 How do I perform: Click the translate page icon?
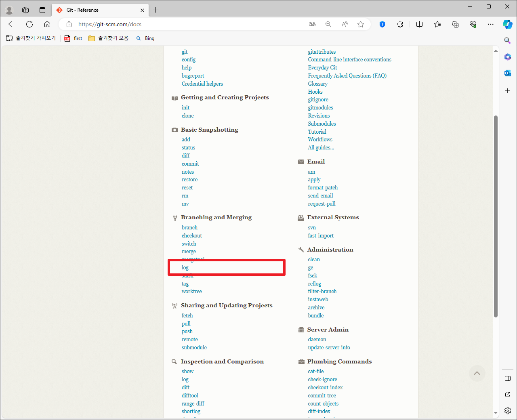[312, 24]
